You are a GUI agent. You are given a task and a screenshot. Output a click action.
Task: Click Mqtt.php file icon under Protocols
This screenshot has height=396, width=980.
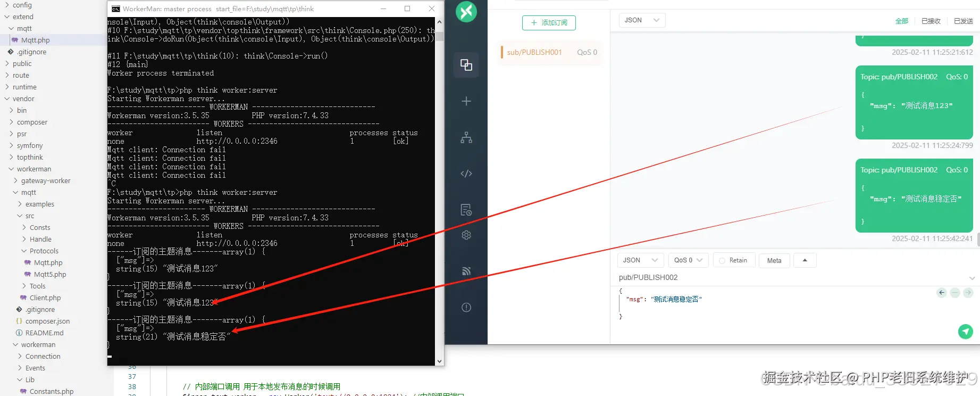click(x=28, y=262)
